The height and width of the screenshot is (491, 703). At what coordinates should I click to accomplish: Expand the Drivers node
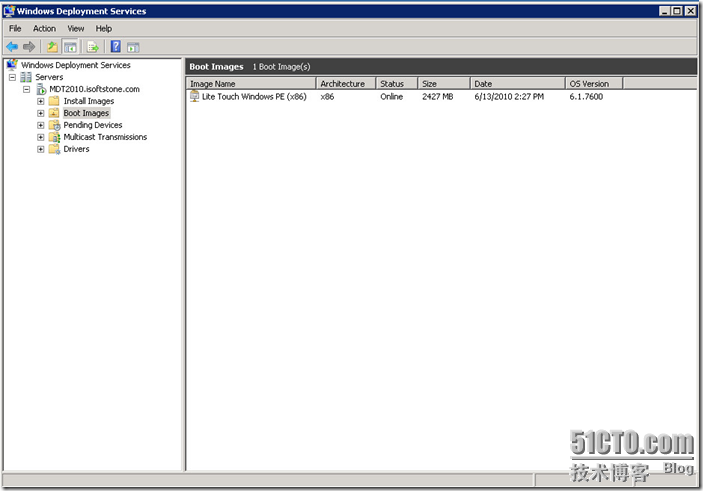(40, 149)
